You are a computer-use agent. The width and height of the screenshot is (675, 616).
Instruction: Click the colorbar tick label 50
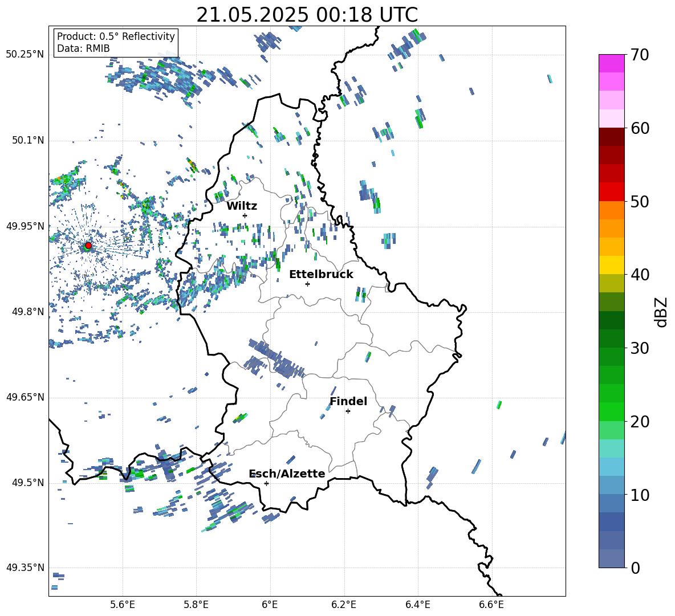(640, 202)
